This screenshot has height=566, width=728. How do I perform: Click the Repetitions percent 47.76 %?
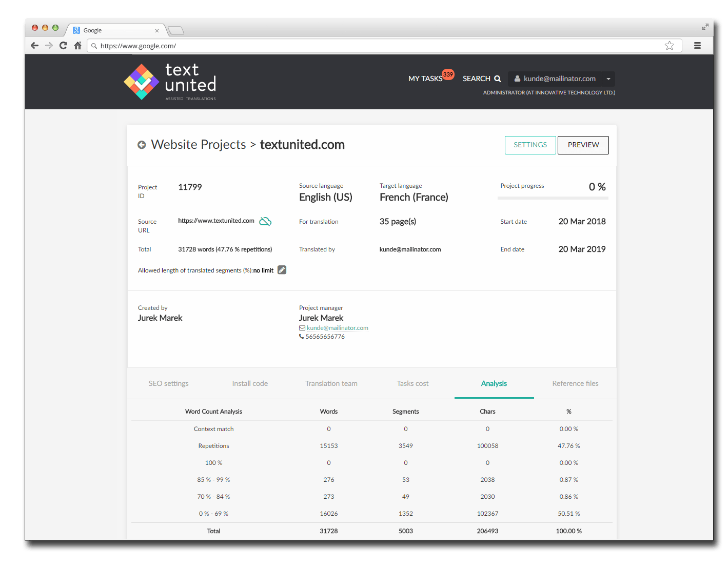tap(569, 446)
